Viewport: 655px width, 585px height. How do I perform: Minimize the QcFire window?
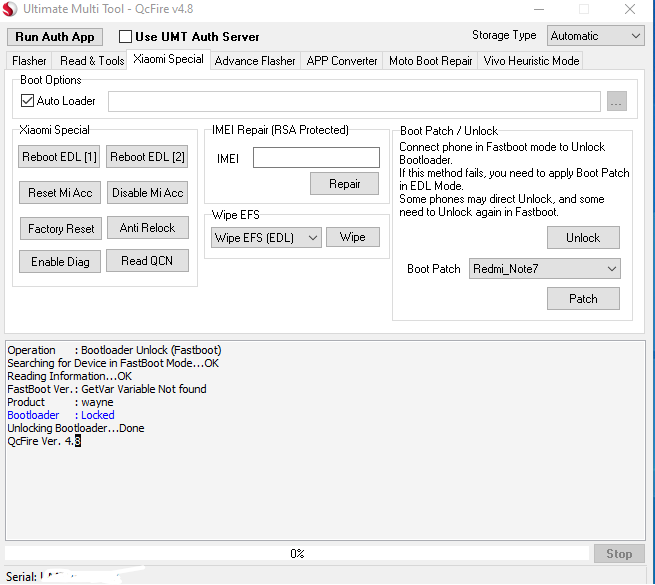pos(539,9)
